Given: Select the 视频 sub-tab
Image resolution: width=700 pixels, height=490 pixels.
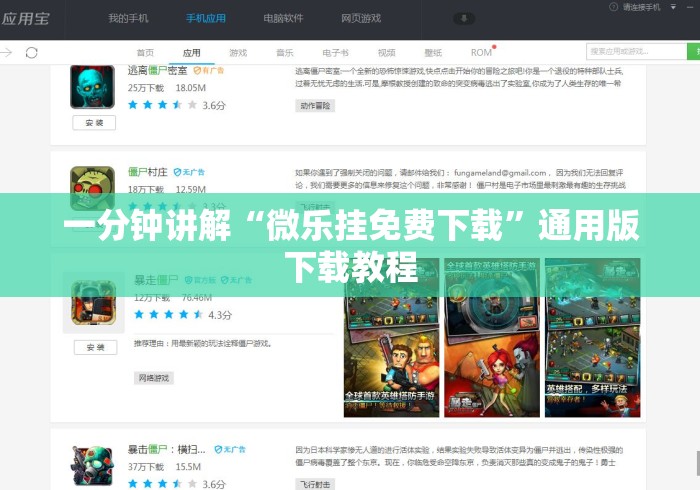Looking at the screenshot, I should click(387, 53).
